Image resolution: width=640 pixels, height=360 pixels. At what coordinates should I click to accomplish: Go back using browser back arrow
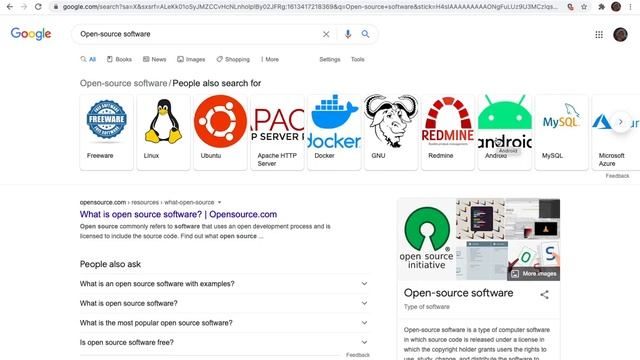[x=10, y=7]
